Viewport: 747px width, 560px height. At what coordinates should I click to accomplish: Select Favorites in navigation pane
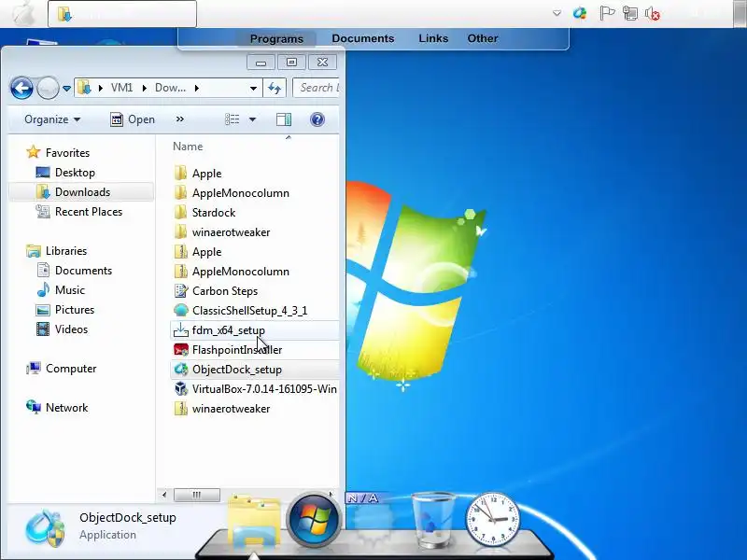click(x=67, y=153)
